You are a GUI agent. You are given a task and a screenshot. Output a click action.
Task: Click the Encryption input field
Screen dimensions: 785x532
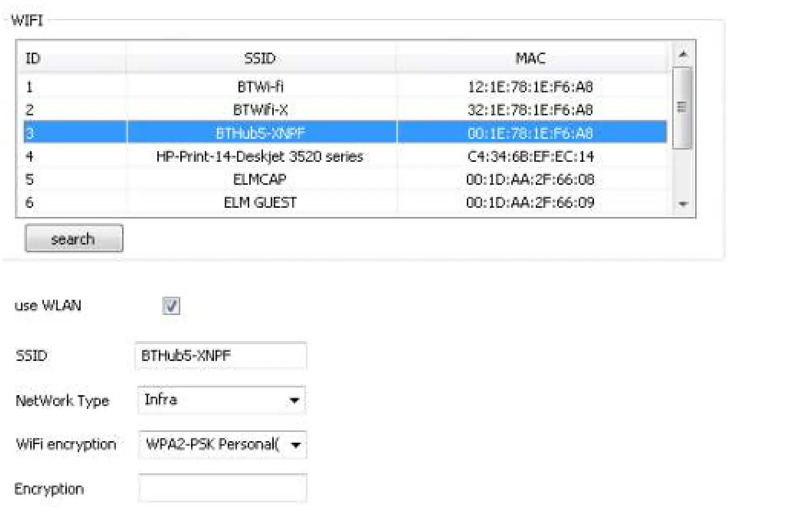[222, 488]
